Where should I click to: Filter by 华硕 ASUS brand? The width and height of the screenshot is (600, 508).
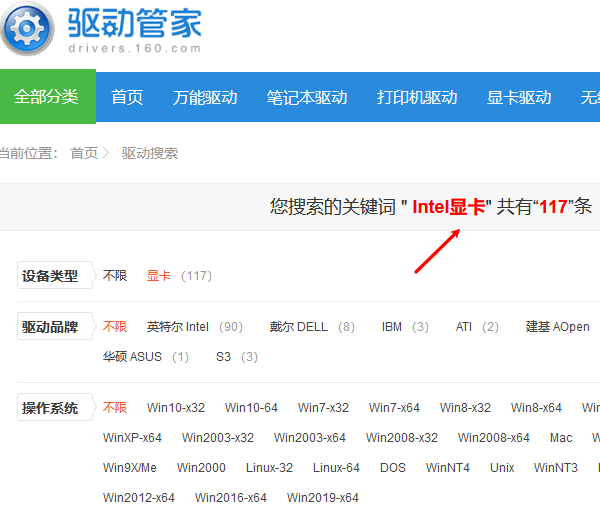(x=132, y=357)
